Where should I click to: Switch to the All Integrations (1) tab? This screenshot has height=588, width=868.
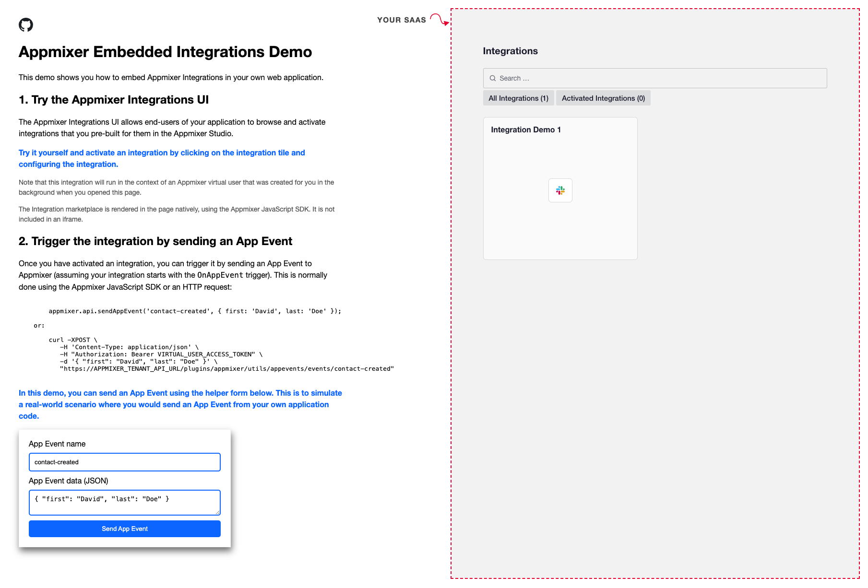[518, 98]
